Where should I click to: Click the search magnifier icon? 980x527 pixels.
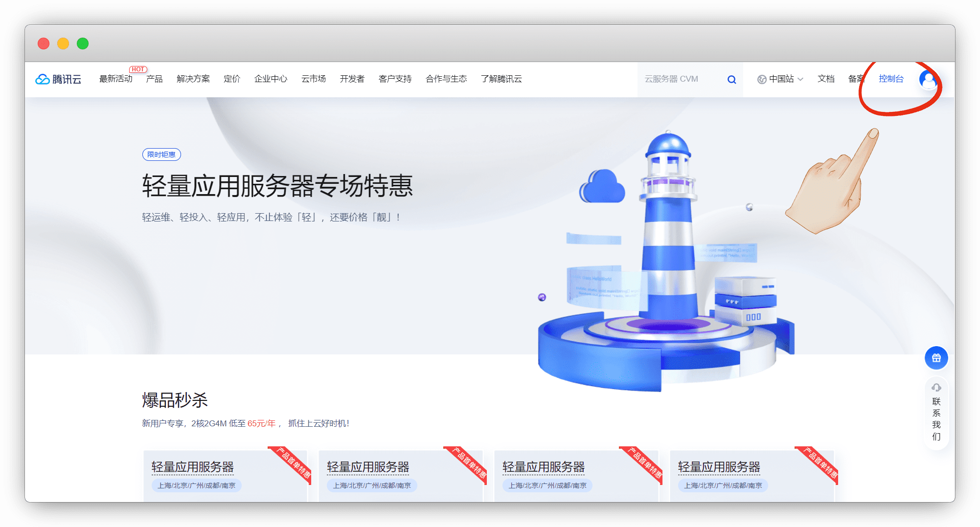pyautogui.click(x=731, y=80)
